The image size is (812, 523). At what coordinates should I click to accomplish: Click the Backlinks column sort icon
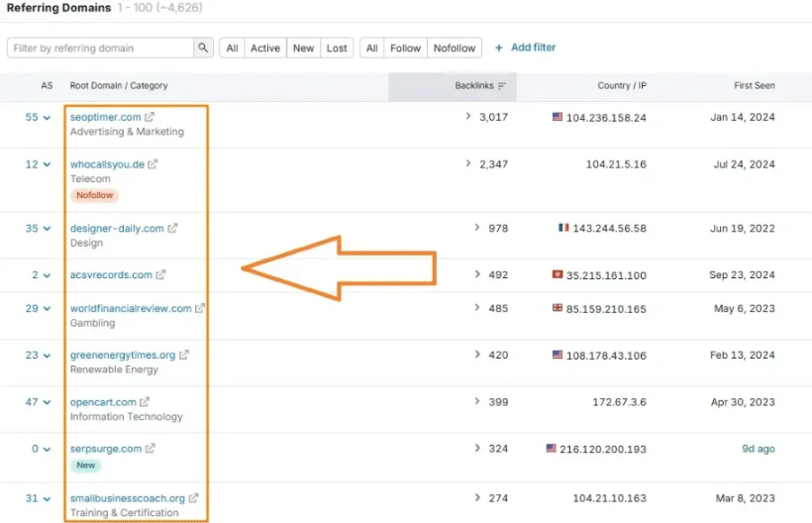click(502, 86)
